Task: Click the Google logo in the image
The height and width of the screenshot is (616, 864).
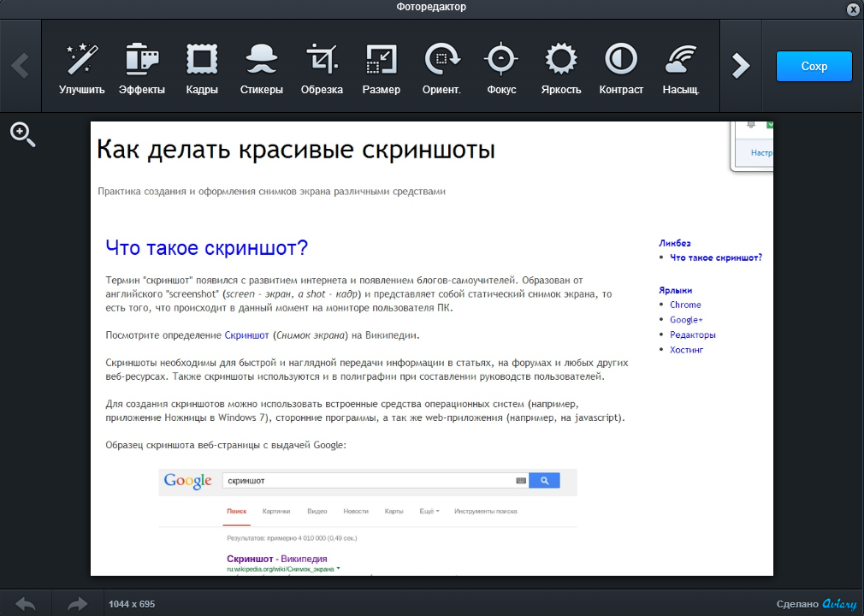Action: [188, 481]
